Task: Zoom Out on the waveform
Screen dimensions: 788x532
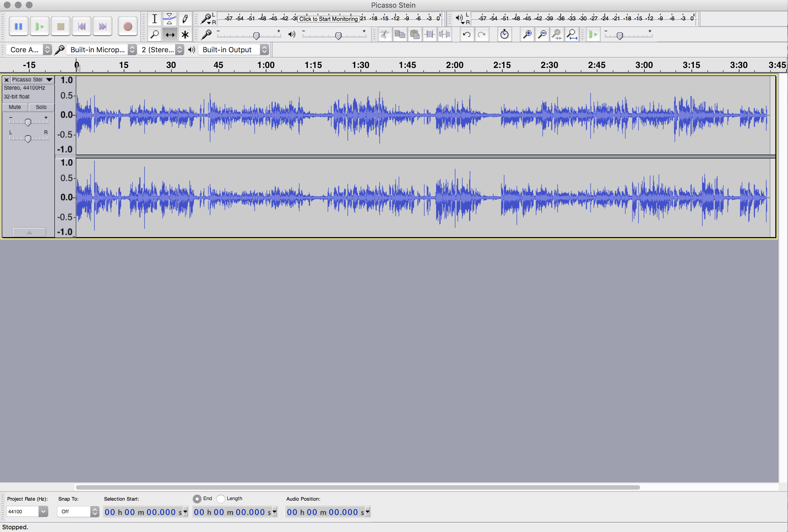Action: 542,34
